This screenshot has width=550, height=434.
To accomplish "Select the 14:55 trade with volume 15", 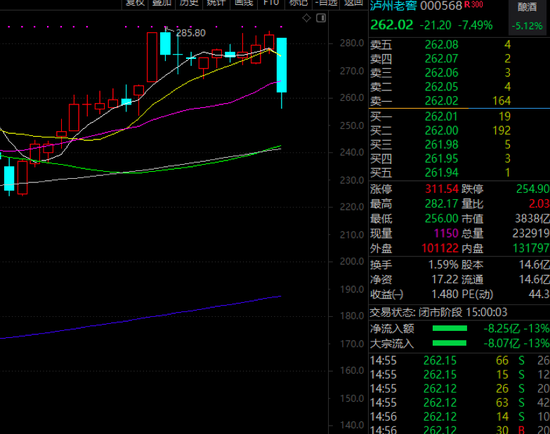I will tap(460, 375).
